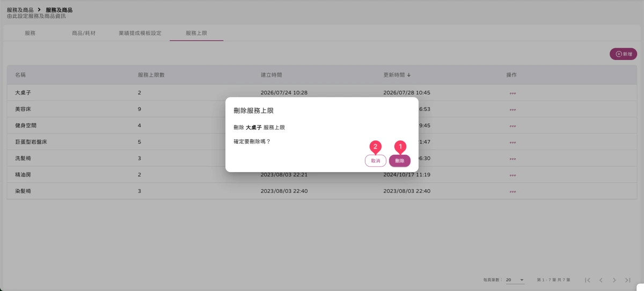644x291 pixels.
Task: Select the 精油房 name cell
Action: click(23, 175)
